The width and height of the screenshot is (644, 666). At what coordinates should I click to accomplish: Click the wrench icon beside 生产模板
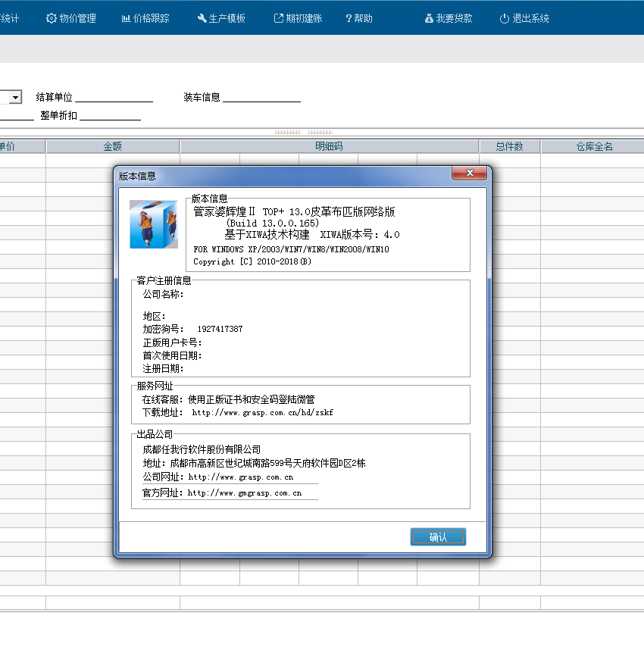pyautogui.click(x=202, y=18)
